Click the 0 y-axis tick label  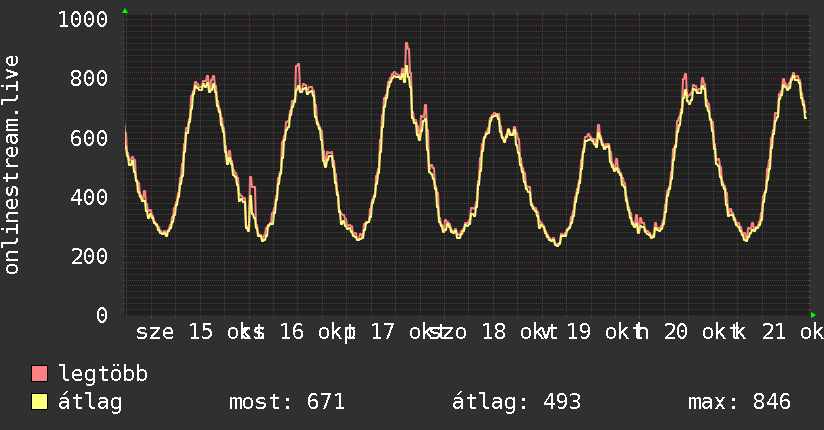(x=102, y=315)
